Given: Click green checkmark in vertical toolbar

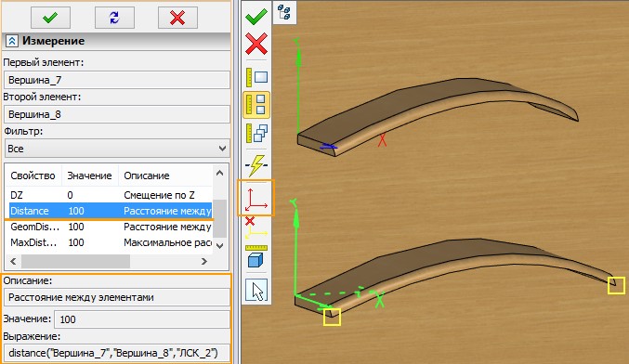Looking at the screenshot, I should [256, 16].
